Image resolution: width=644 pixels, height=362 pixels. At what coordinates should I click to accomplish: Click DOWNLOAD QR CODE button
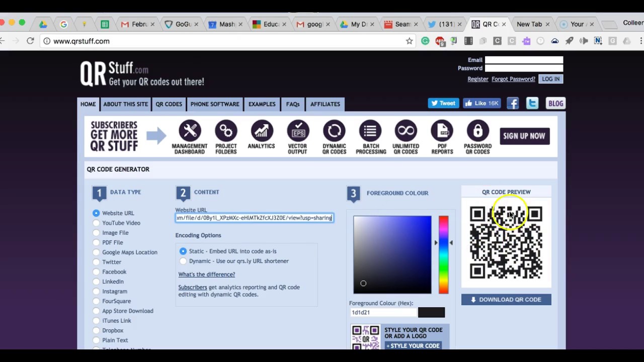tap(506, 300)
